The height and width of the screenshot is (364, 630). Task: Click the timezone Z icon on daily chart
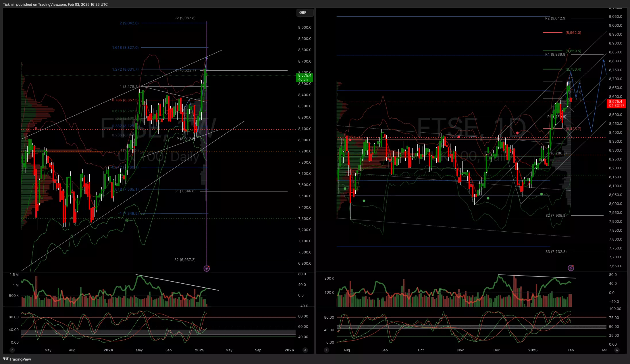click(326, 350)
